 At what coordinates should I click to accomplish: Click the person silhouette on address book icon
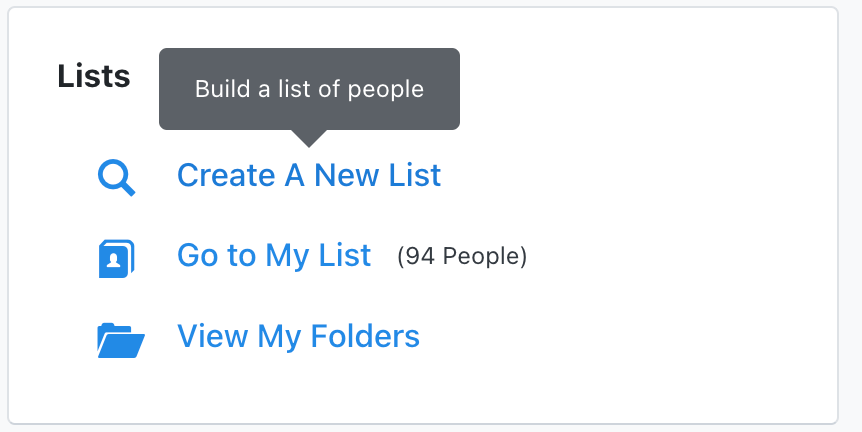(x=114, y=259)
